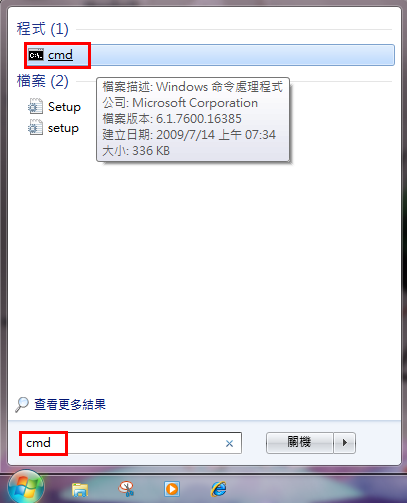The image size is (407, 503).
Task: Expand the 檔案 (2) category header
Action: 43,81
